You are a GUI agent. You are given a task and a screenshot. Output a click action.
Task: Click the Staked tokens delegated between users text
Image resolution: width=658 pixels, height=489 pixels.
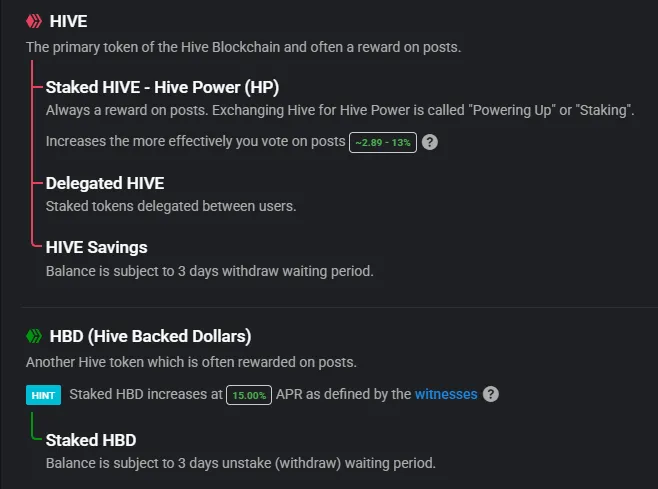[x=171, y=206]
